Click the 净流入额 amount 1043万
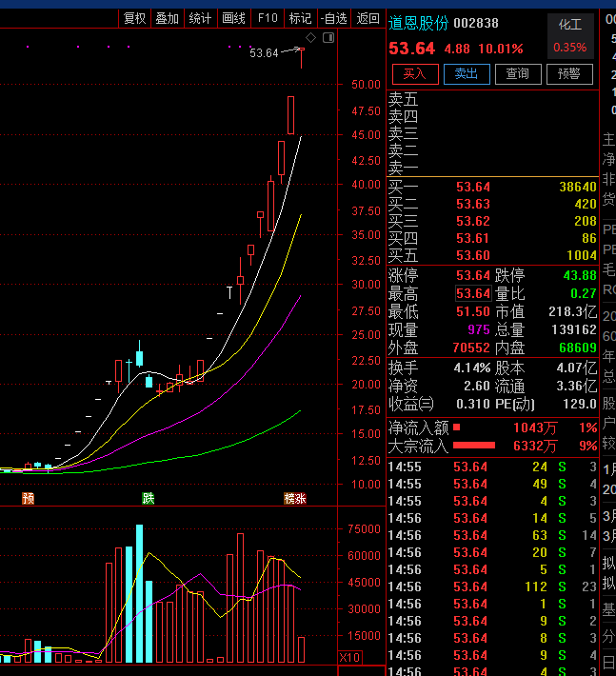The height and width of the screenshot is (676, 616). (535, 428)
